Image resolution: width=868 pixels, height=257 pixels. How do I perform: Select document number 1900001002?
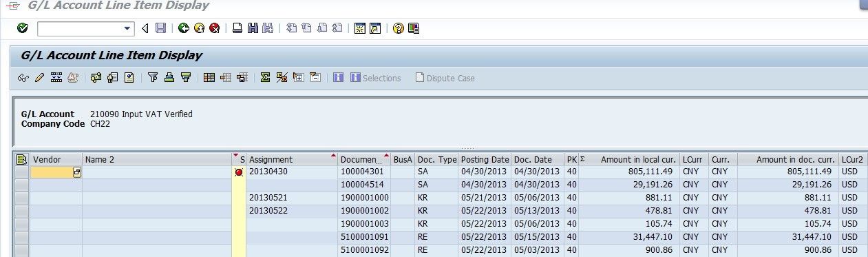tap(364, 211)
